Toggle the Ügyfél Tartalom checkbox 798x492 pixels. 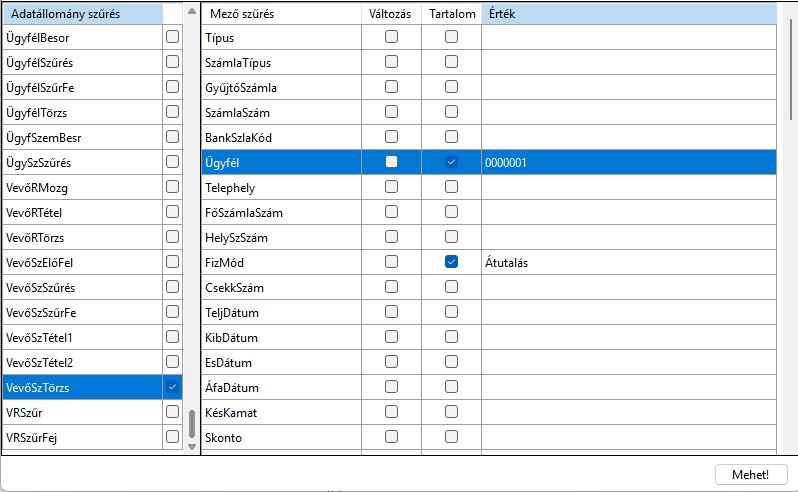click(451, 162)
